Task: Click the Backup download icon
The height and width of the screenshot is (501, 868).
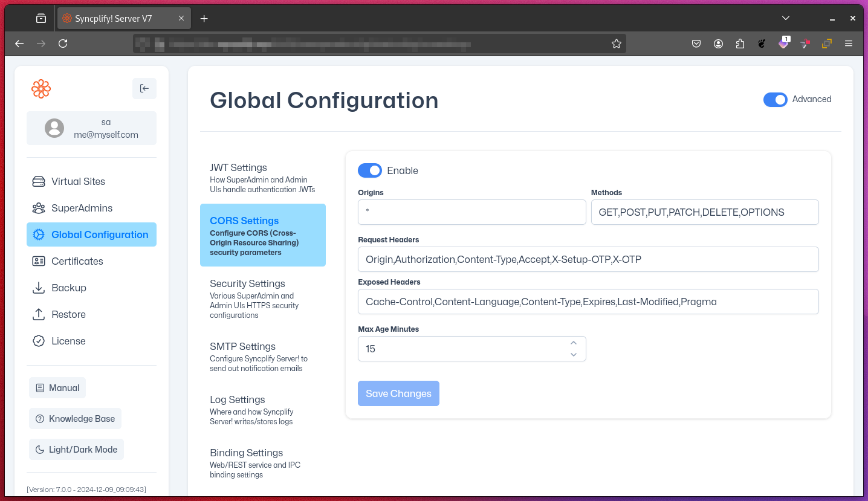Action: coord(38,288)
